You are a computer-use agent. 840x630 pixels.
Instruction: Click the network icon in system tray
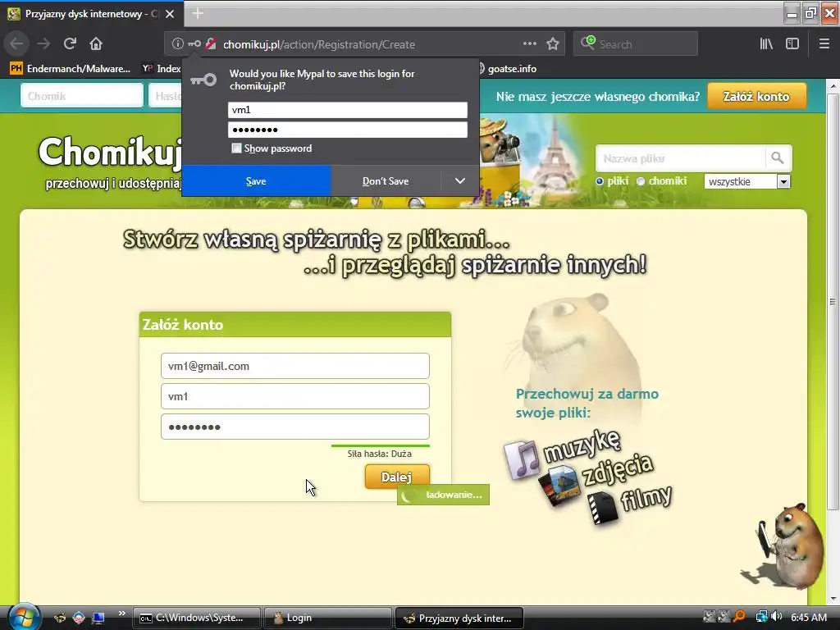[761, 617]
